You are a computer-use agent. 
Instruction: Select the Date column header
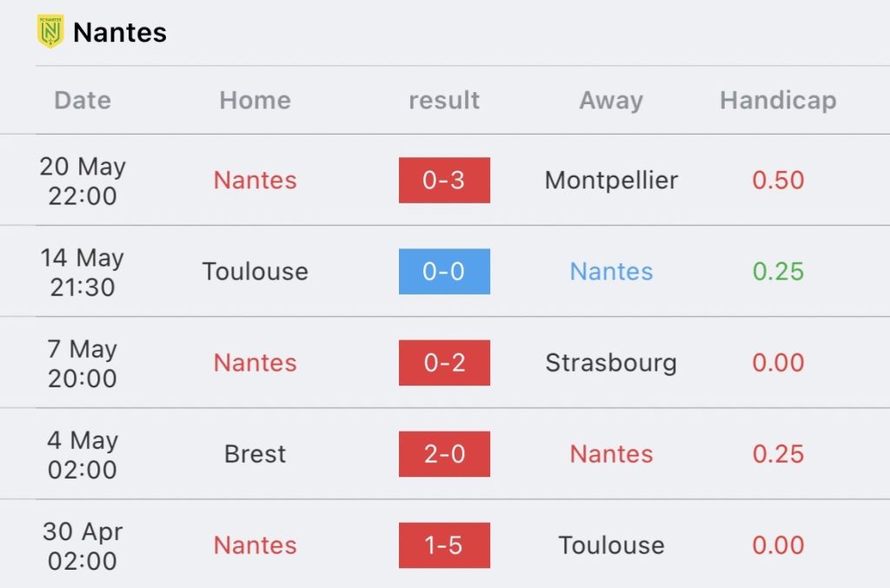(83, 101)
